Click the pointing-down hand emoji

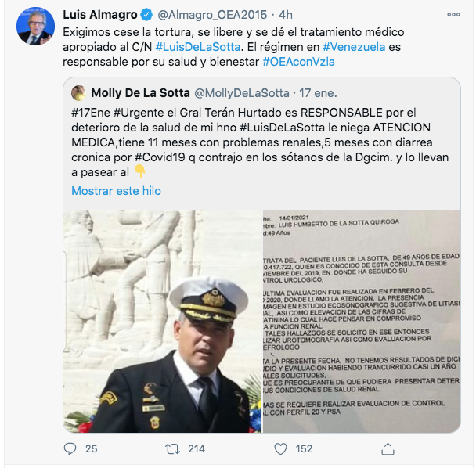(139, 171)
